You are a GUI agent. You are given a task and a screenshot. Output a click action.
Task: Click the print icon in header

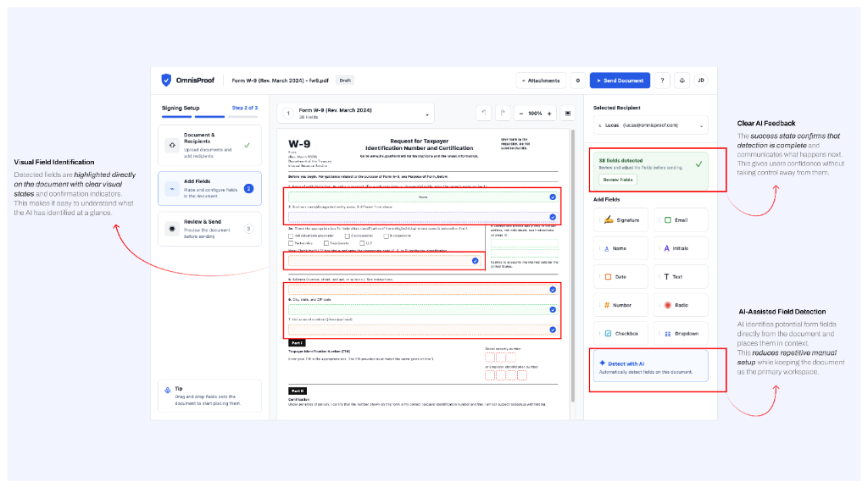point(682,80)
